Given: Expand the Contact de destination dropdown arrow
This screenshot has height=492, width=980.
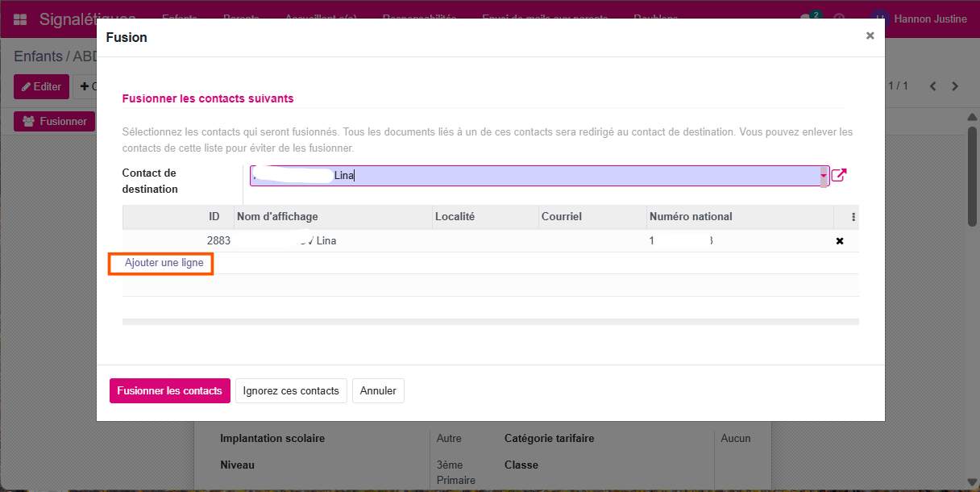Looking at the screenshot, I should [x=824, y=176].
